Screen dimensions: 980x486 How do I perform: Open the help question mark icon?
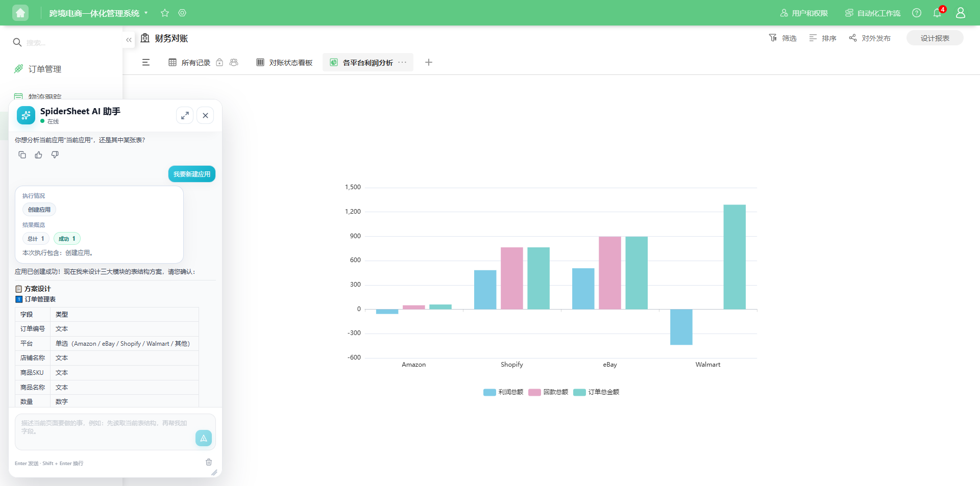click(x=917, y=13)
